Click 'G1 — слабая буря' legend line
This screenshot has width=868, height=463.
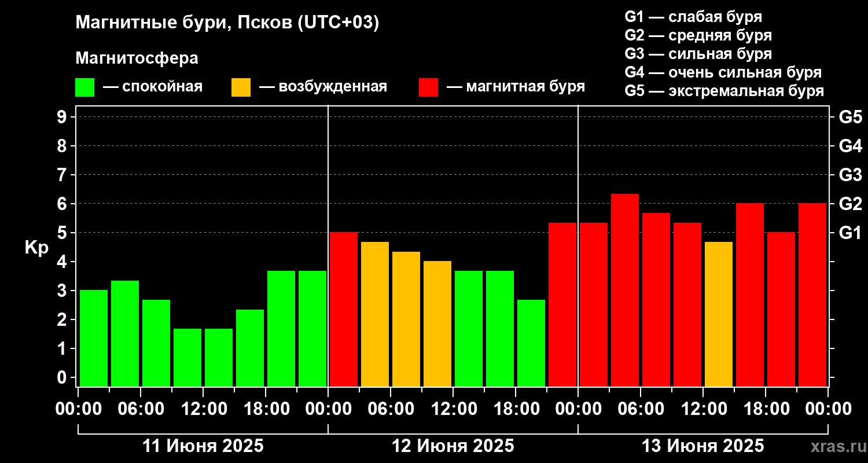point(693,17)
